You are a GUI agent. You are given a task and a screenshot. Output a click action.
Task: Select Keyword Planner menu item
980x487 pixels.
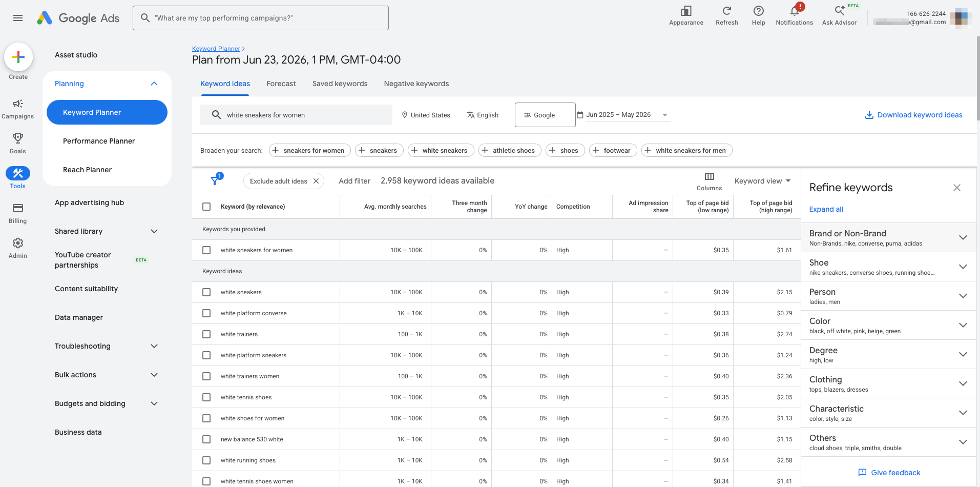click(x=107, y=112)
